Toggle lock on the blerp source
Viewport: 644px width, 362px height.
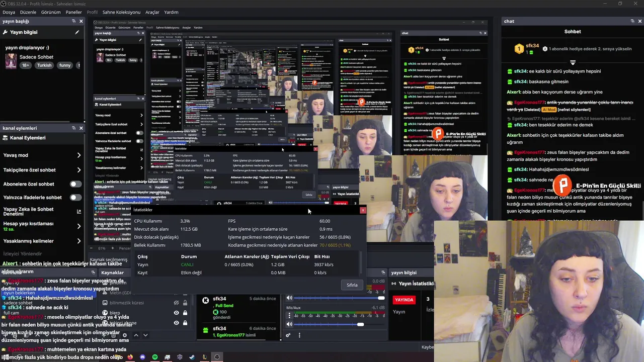point(185,313)
